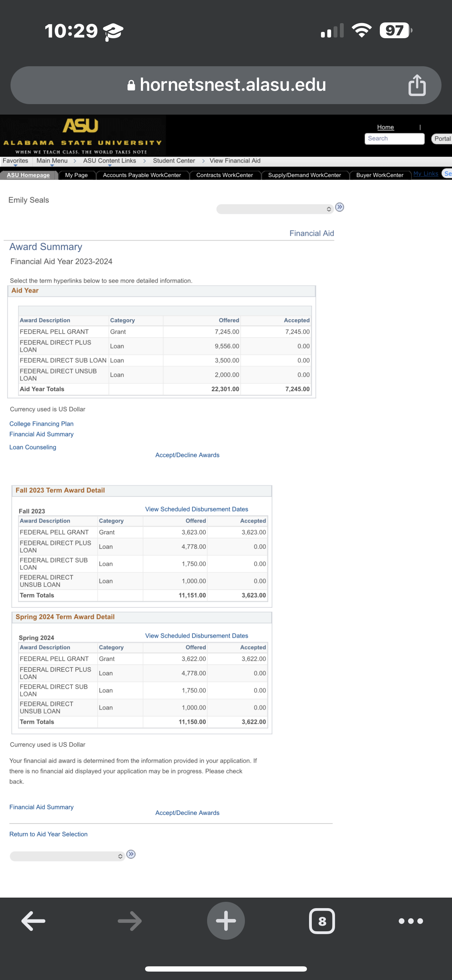View Fall 2023 Scheduled Disbursement Dates
This screenshot has width=452, height=980.
[x=196, y=509]
